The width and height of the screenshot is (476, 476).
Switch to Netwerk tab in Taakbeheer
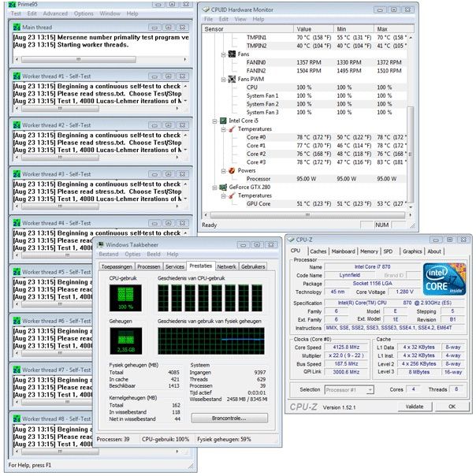point(226,266)
